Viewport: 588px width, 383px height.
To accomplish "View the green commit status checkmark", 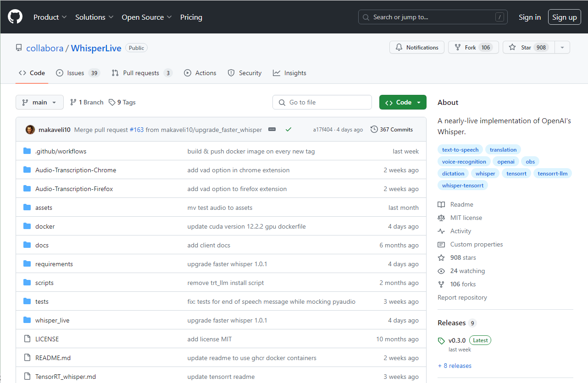I will click(x=288, y=130).
